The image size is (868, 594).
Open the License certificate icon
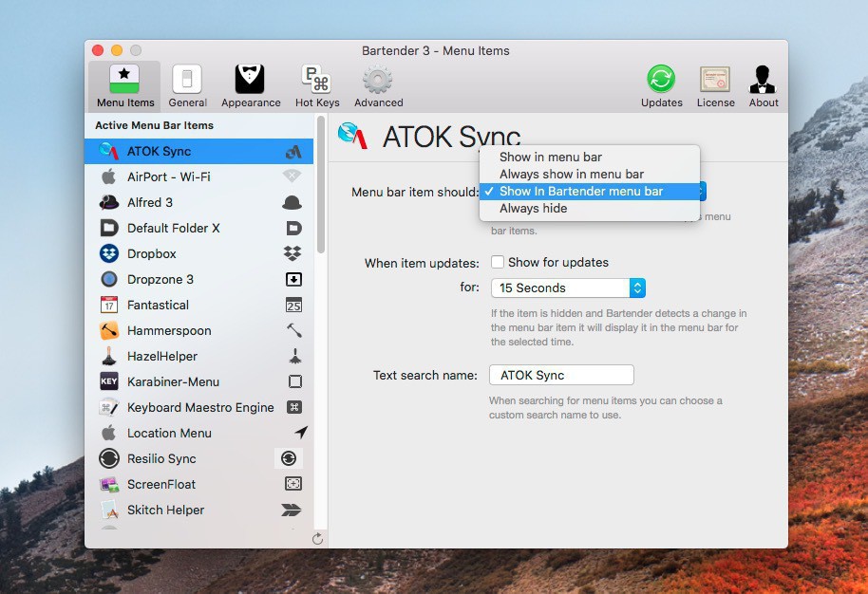(x=715, y=80)
